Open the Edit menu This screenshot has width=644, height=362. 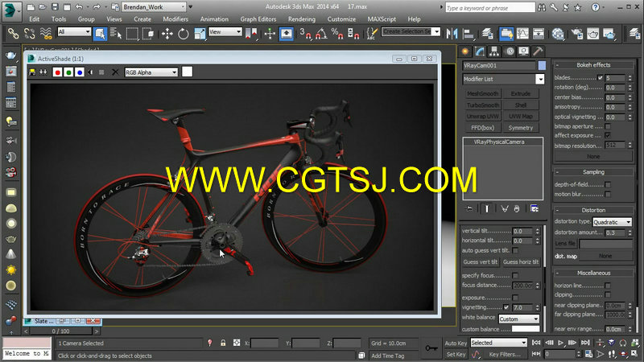(35, 19)
